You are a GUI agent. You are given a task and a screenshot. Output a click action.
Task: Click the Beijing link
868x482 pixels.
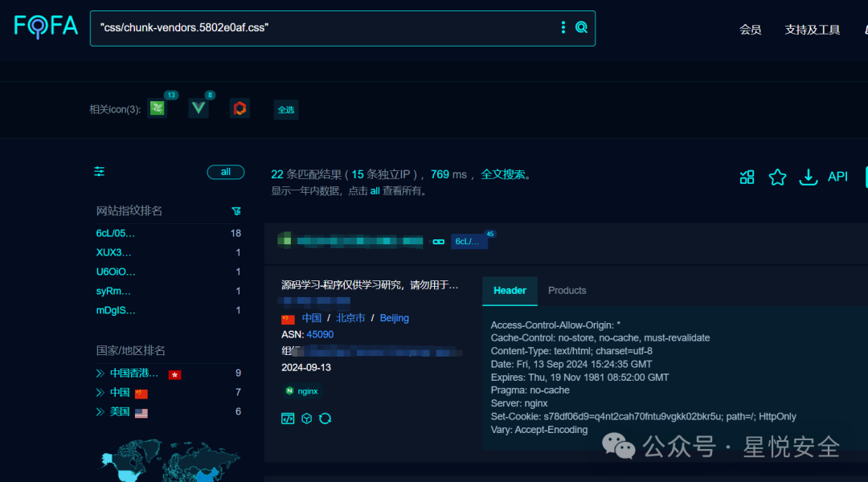(x=394, y=318)
